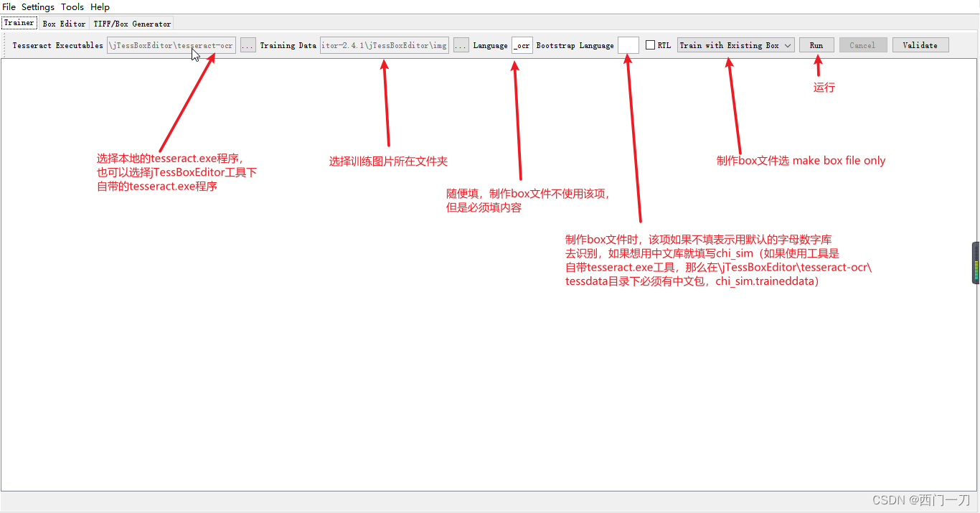Click the Language field showing _ocr
The width and height of the screenshot is (980, 513).
(522, 44)
